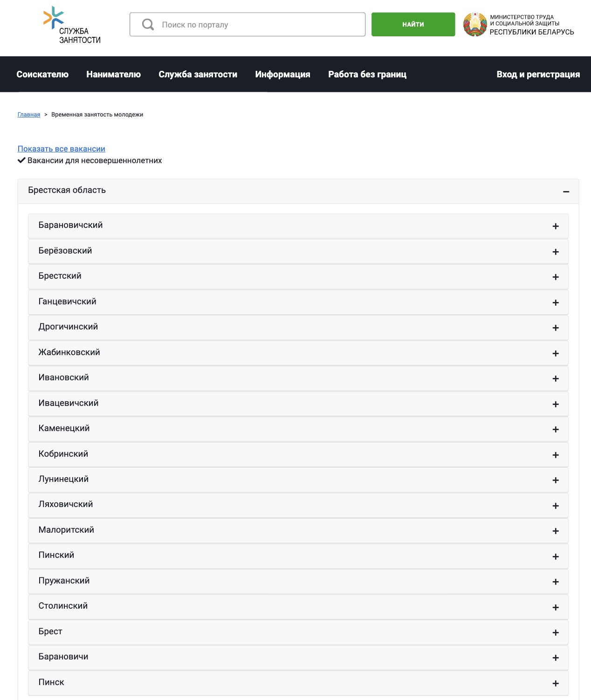Open the Нанимателю menu
Viewport: 591px width, 700px height.
coord(113,75)
